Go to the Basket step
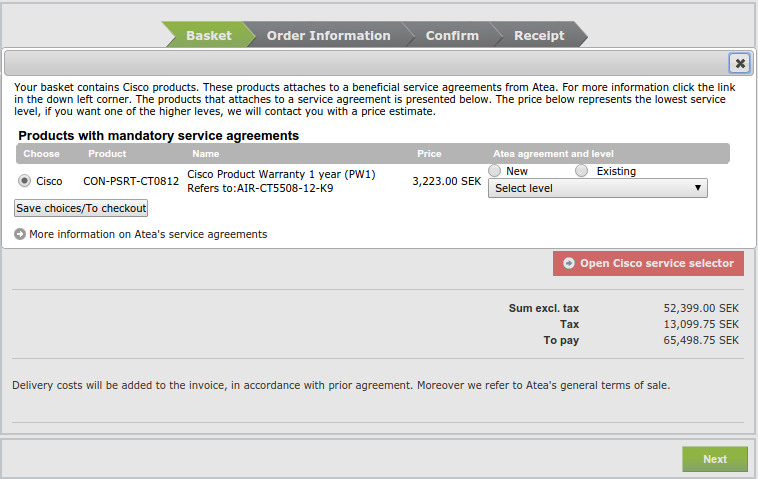This screenshot has width=758, height=479. point(208,35)
